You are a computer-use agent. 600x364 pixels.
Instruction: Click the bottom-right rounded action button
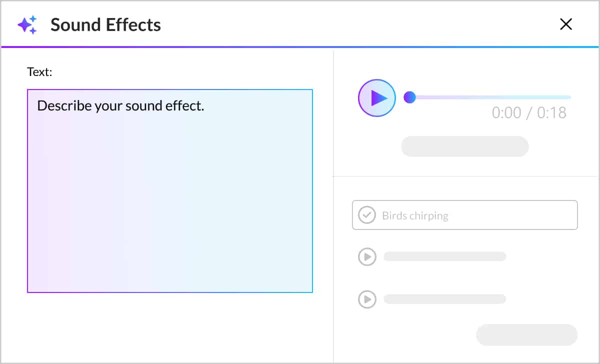point(526,334)
